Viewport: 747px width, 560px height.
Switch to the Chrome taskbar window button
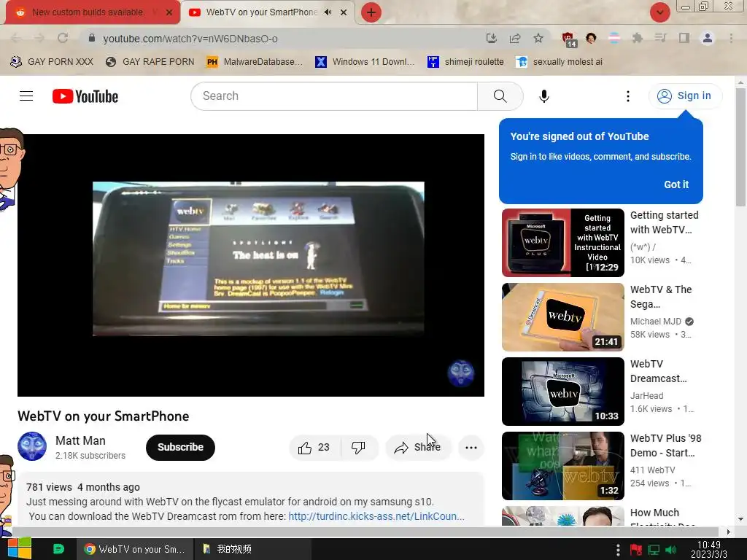click(x=135, y=548)
